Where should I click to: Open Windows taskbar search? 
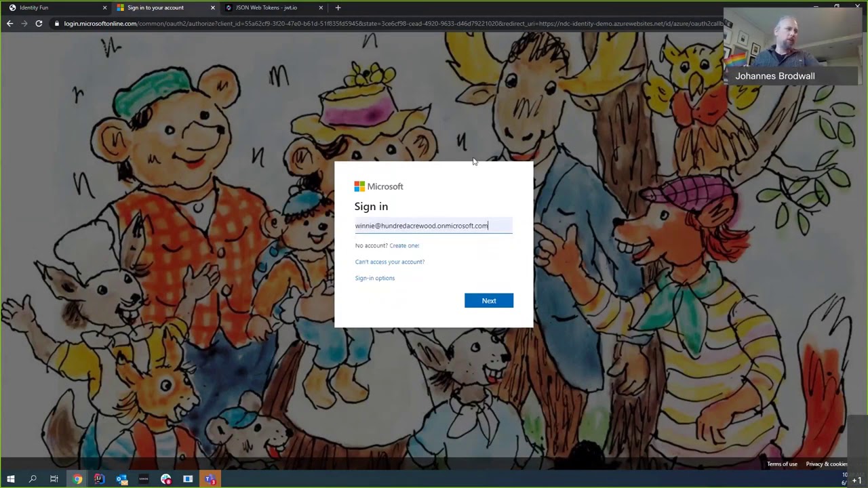[33, 479]
